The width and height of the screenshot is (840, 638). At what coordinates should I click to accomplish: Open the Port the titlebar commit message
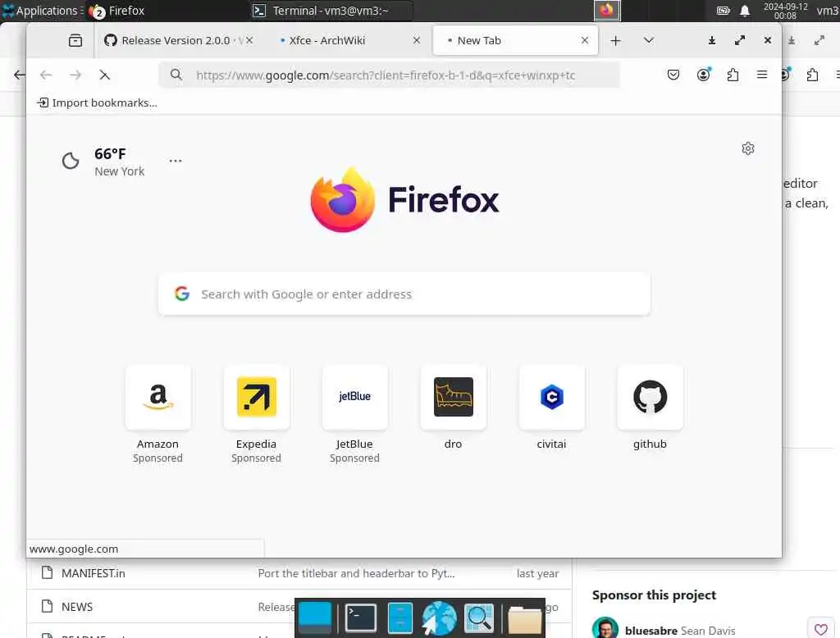[x=356, y=573]
